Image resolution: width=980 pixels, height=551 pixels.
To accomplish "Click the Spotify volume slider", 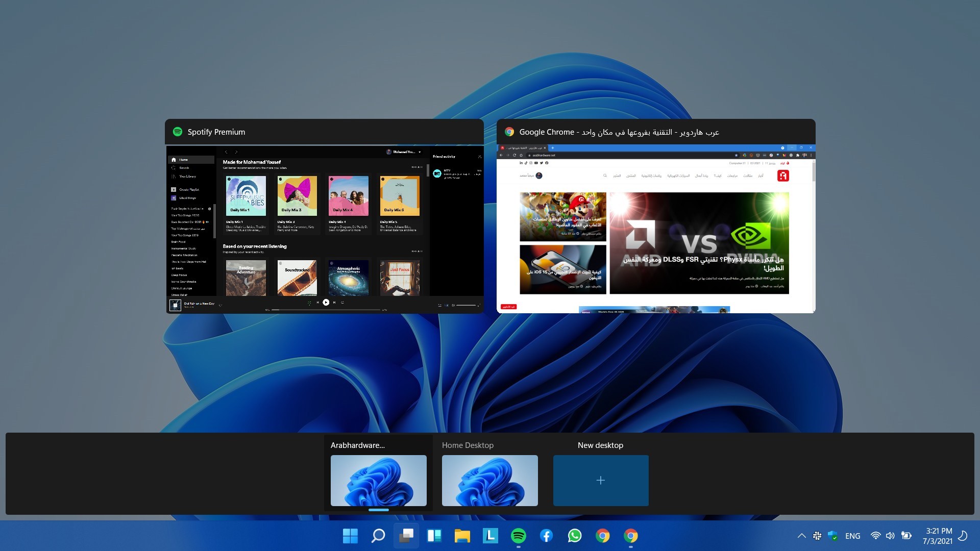I will (466, 305).
